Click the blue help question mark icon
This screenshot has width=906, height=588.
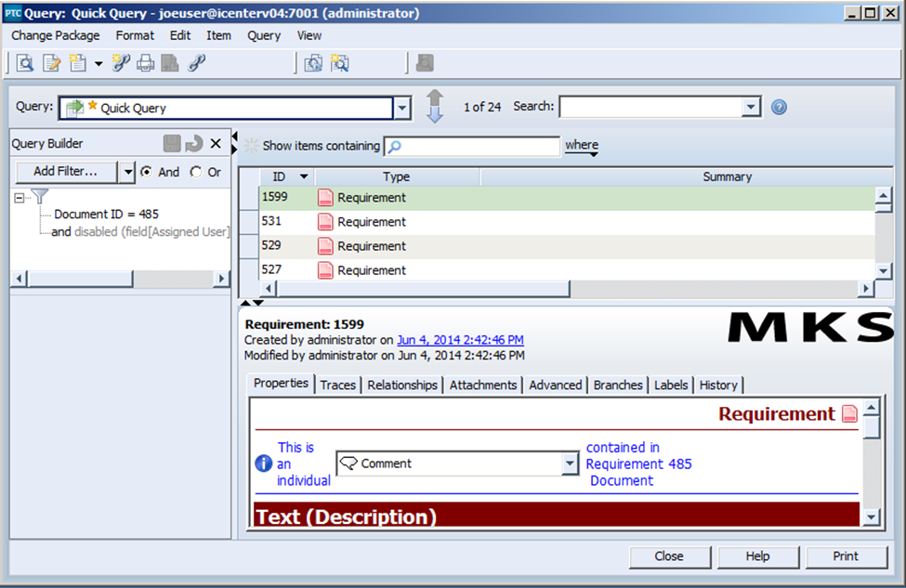coord(779,107)
